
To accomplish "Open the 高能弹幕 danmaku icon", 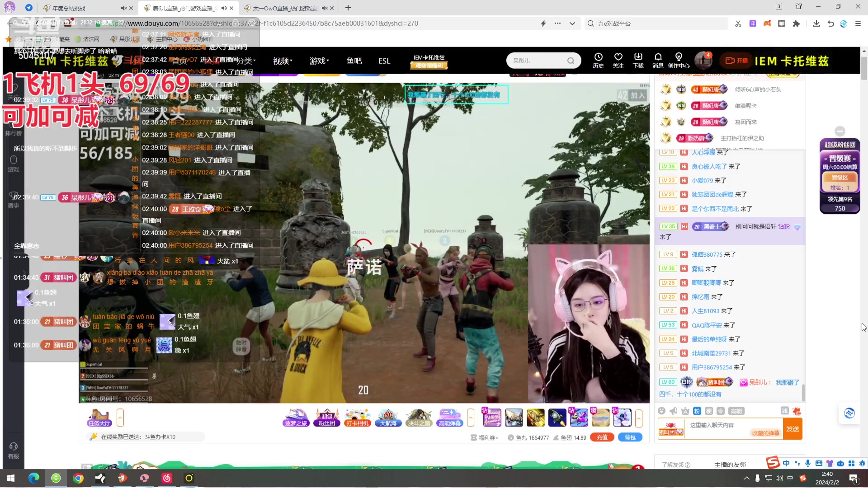I will click(449, 418).
